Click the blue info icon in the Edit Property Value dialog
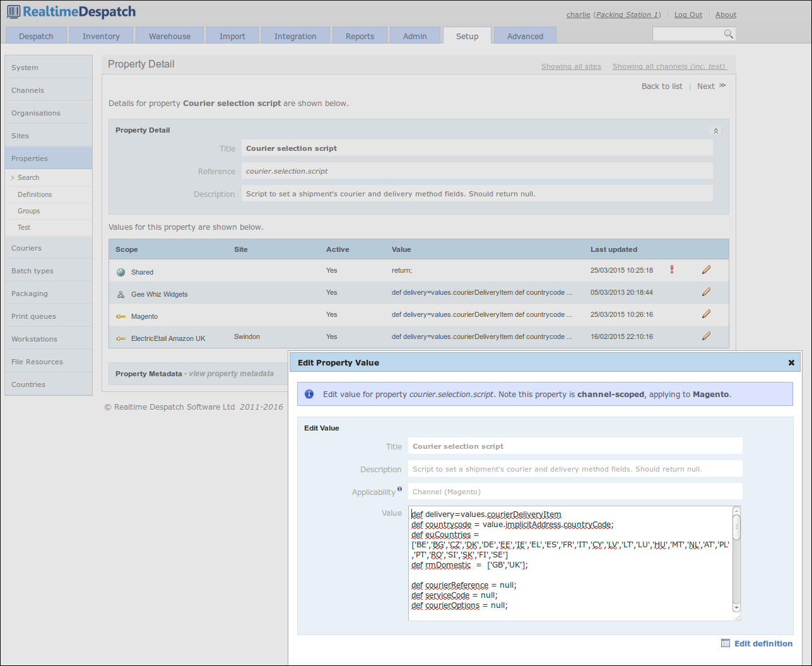Image resolution: width=812 pixels, height=666 pixels. [309, 394]
